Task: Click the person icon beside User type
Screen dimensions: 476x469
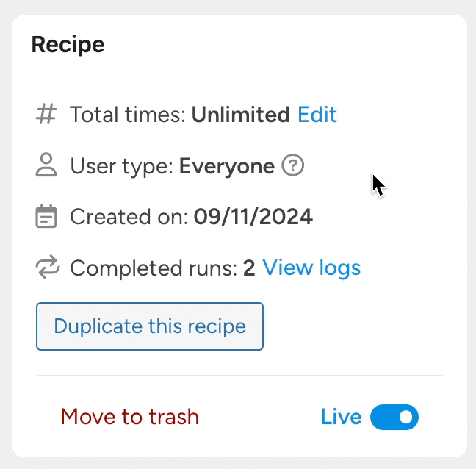Action: coord(46,166)
